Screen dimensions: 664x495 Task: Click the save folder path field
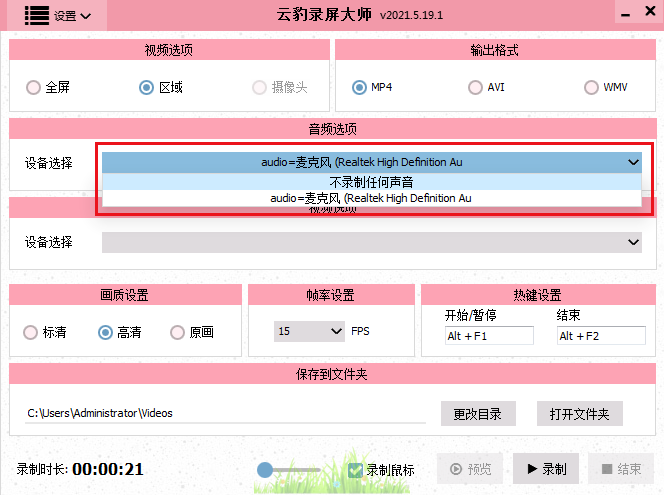point(225,413)
